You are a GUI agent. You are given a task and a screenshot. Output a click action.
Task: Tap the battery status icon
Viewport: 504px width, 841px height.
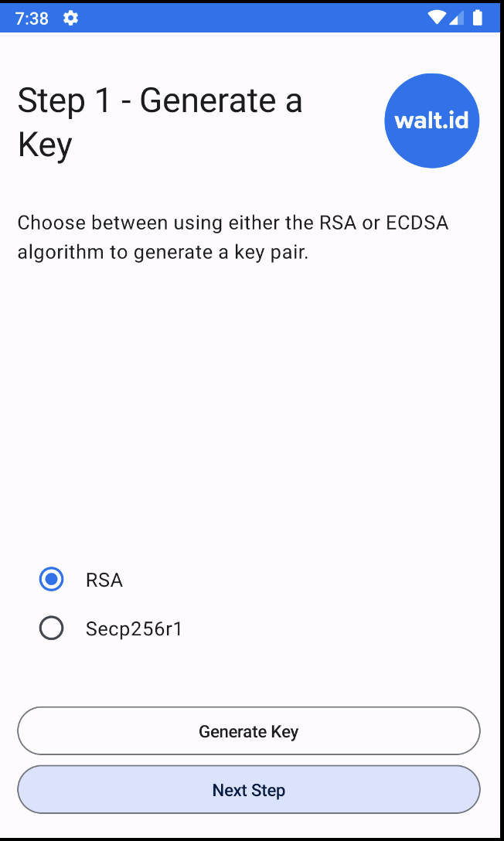tap(478, 18)
